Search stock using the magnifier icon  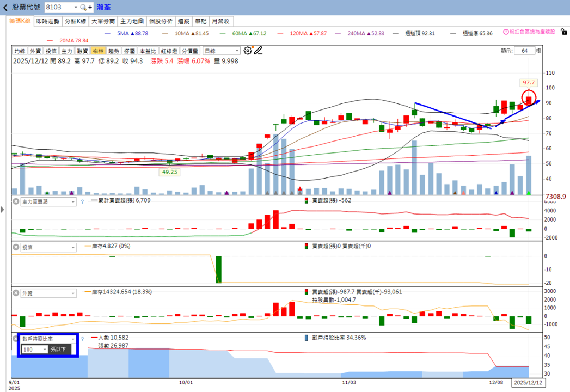[x=83, y=7]
